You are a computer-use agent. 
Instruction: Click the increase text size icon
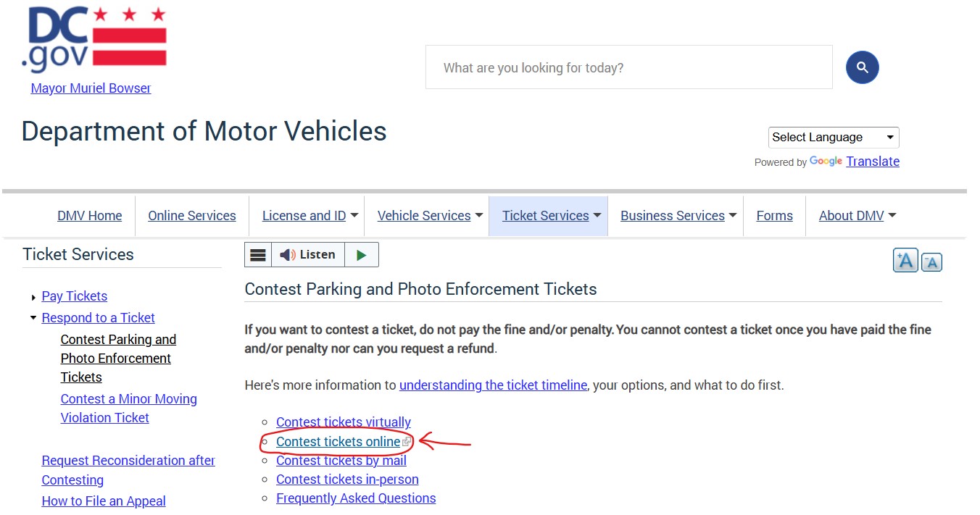point(905,261)
